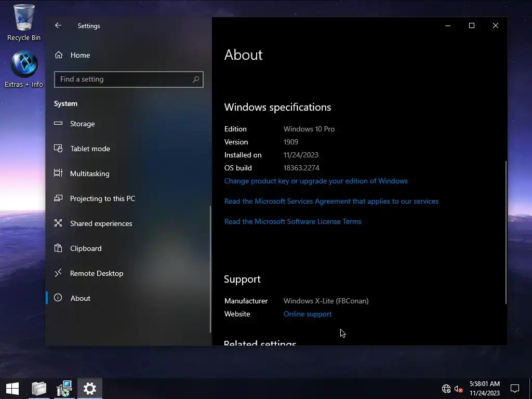Click the Version value 1909
The width and height of the screenshot is (532, 399).
[291, 142]
